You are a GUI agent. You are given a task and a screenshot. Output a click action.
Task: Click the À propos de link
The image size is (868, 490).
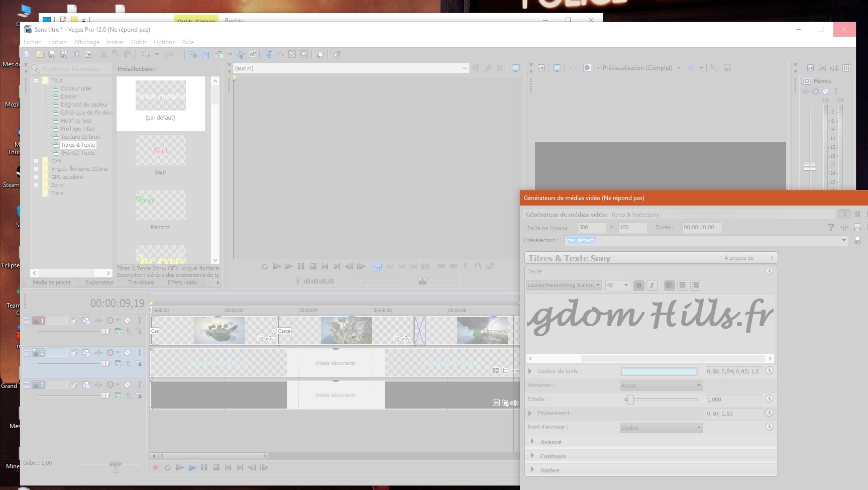(738, 258)
